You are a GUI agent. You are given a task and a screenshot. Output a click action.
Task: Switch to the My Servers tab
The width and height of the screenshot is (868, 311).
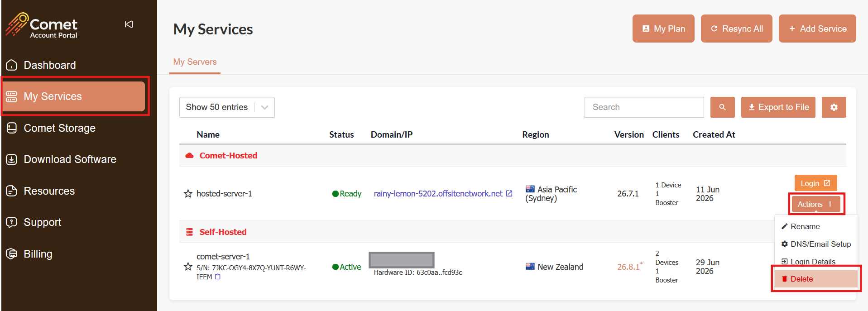pyautogui.click(x=195, y=62)
